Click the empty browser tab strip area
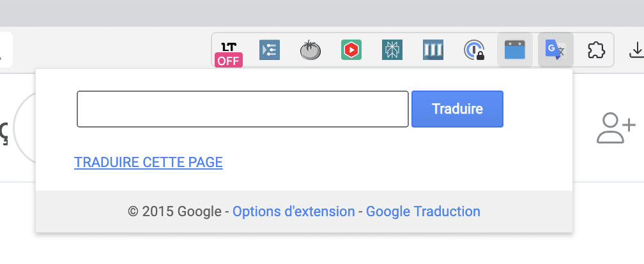Viewport: 644px width, 264px height. (322, 13)
